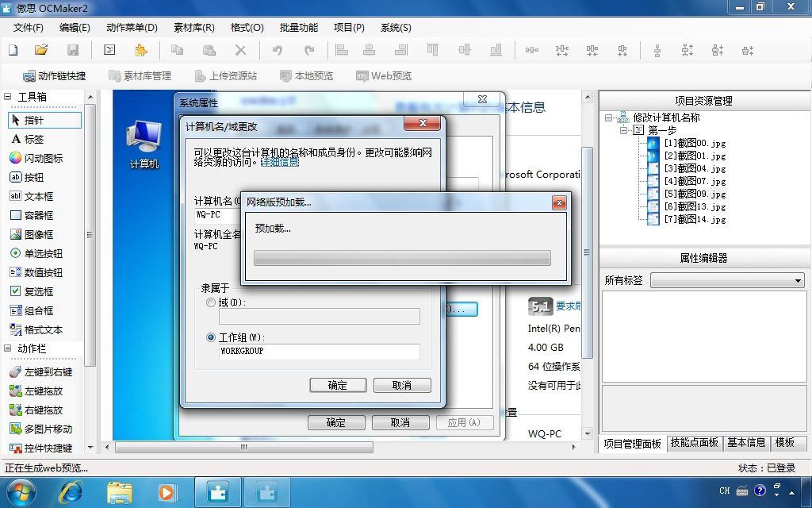Select the 组合框 combo tool
The height and width of the screenshot is (508, 812).
(32, 310)
